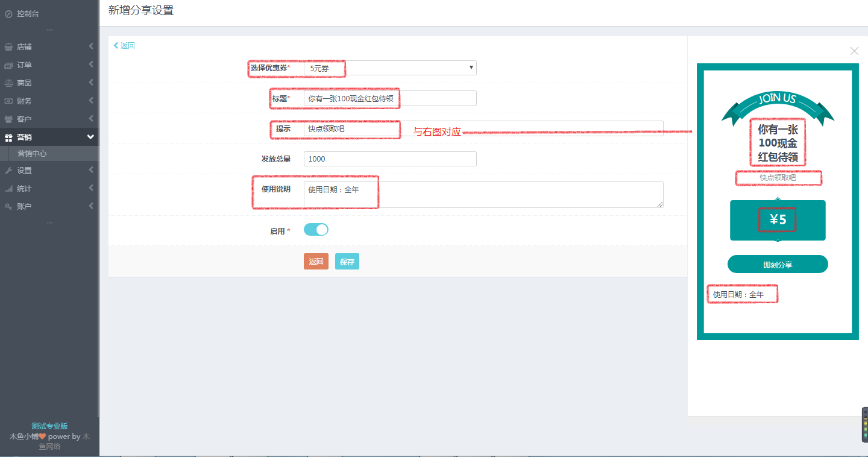868x460 pixels.
Task: Open the 选择优惠券 coupon dropdown
Action: pyautogui.click(x=389, y=68)
